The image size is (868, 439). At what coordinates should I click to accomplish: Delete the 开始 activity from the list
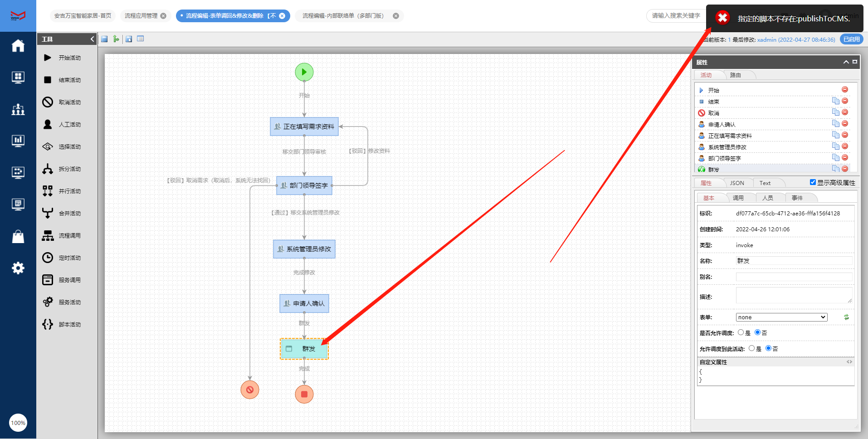(x=845, y=90)
